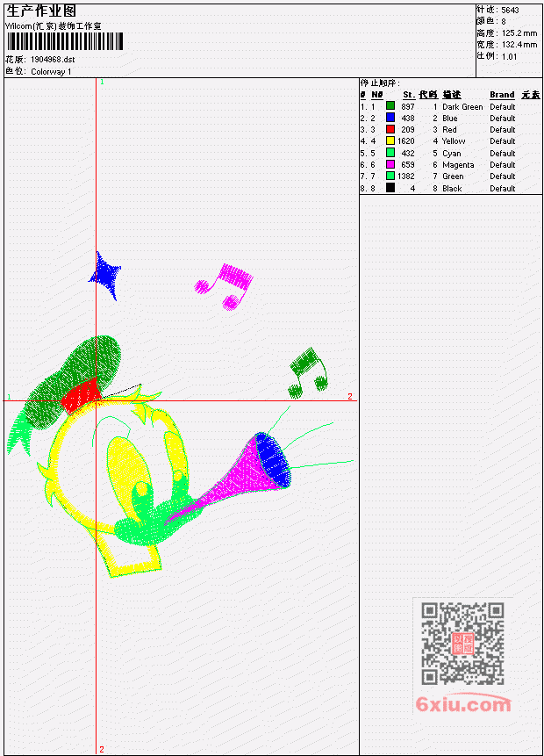
Task: Click the stitch count 438
Action: pos(408,119)
